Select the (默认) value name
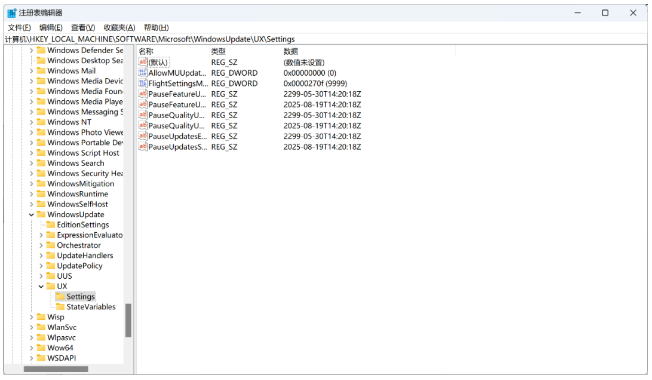The height and width of the screenshot is (380, 652). [158, 62]
